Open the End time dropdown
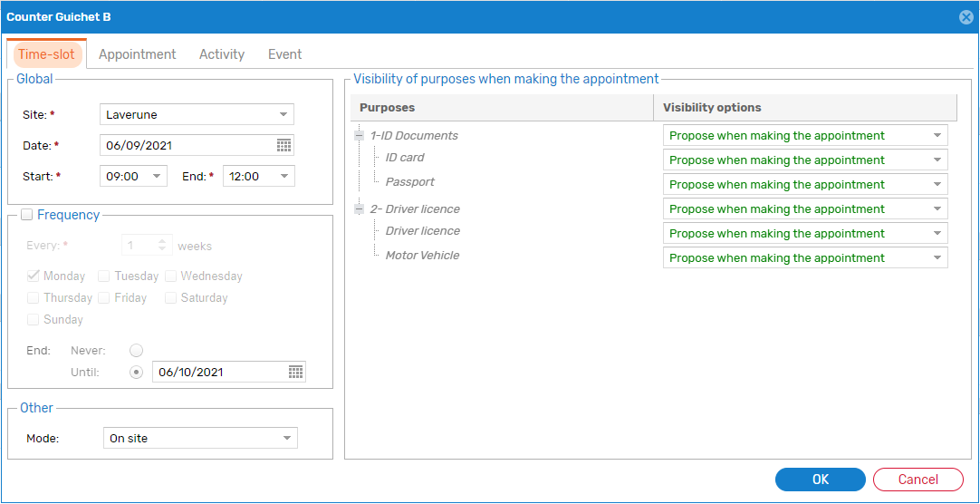Viewport: 980px width, 504px height. [x=259, y=177]
